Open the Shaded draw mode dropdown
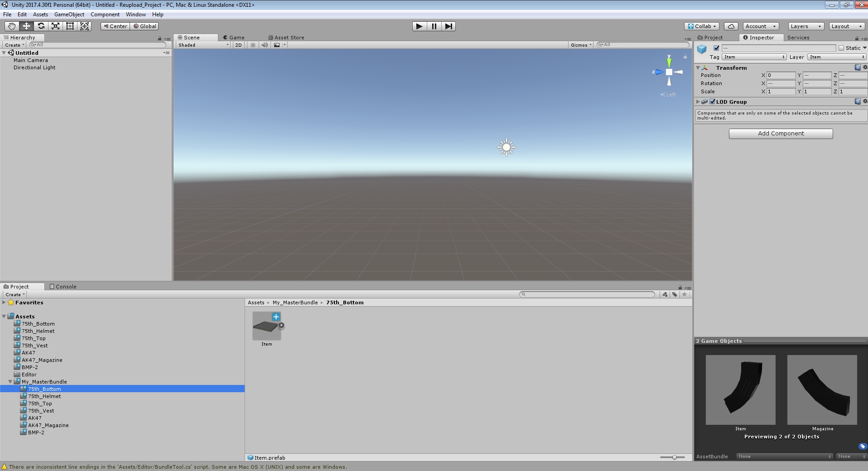The height and width of the screenshot is (471, 868). click(x=203, y=45)
